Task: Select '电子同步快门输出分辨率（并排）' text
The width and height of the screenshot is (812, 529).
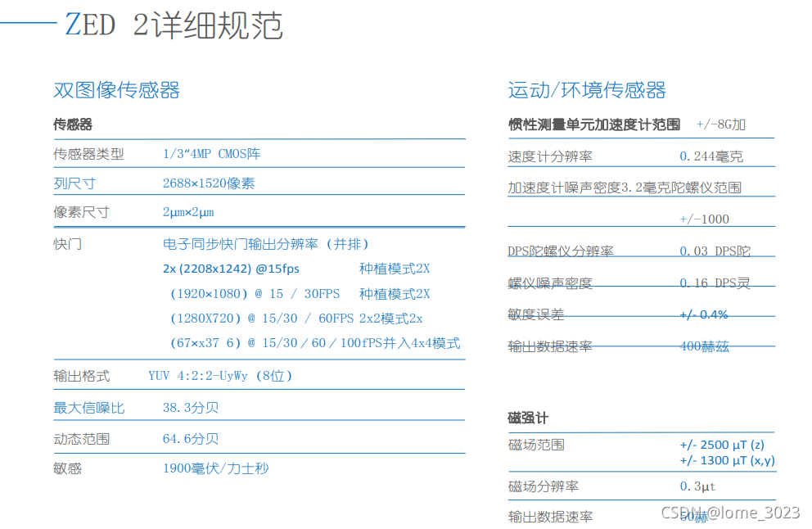Action: [x=266, y=243]
